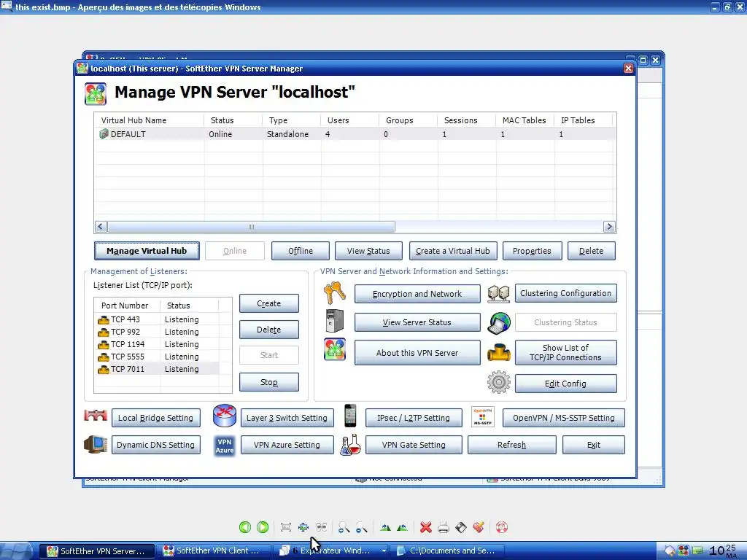Click the paintbrush edit image icon
The image size is (747, 560).
pos(479,527)
